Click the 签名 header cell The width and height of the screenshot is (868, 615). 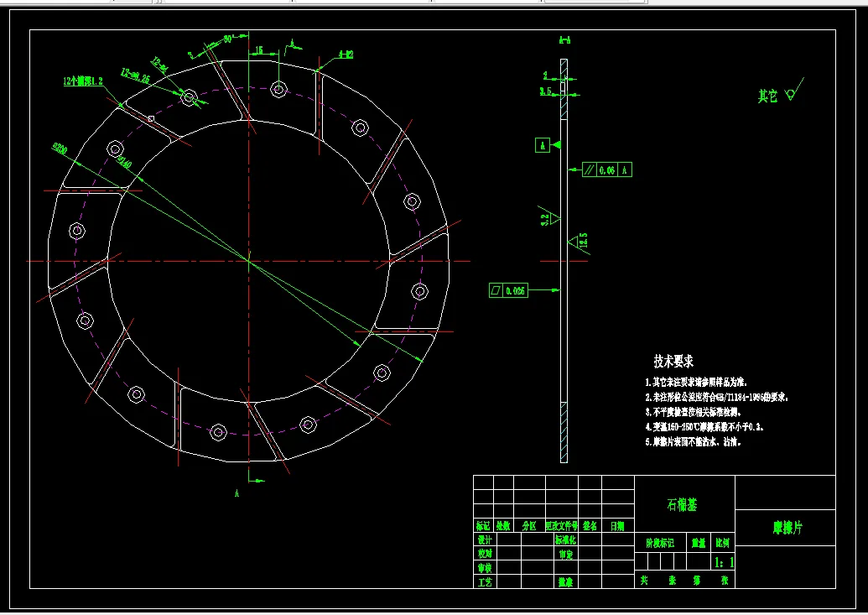[590, 526]
